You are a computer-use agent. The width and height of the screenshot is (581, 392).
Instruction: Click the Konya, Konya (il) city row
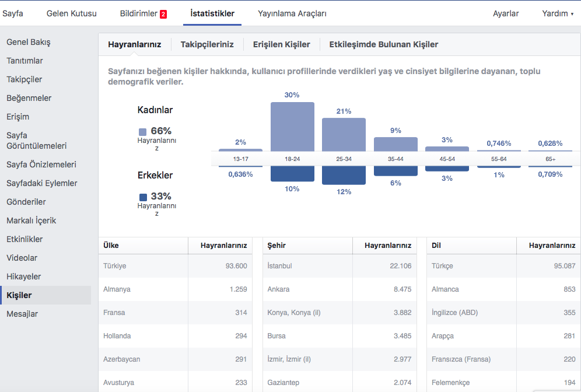pyautogui.click(x=339, y=312)
